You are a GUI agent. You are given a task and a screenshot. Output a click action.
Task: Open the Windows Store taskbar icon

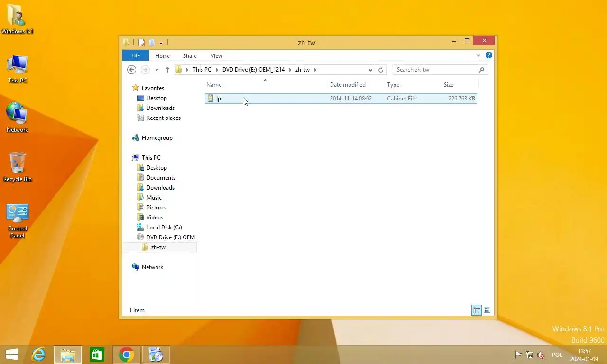pyautogui.click(x=97, y=355)
